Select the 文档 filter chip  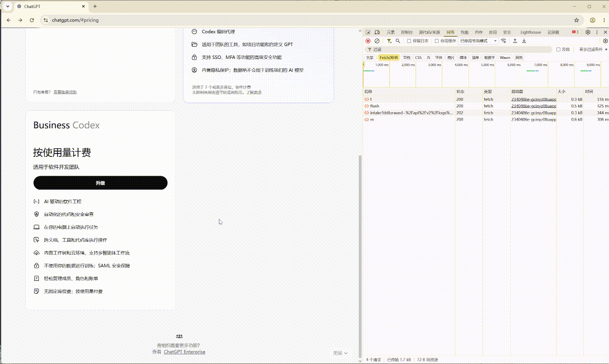pos(406,57)
